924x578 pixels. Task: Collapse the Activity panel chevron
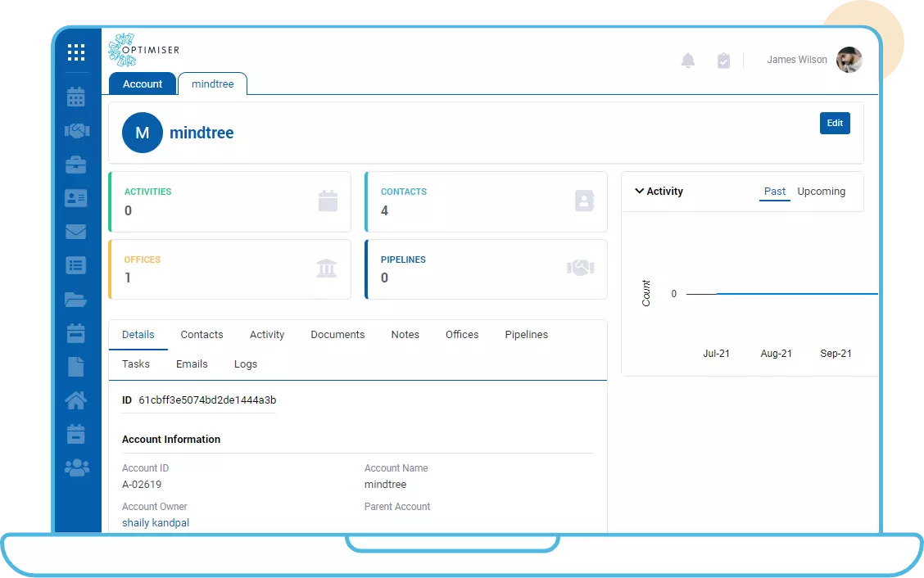tap(640, 191)
